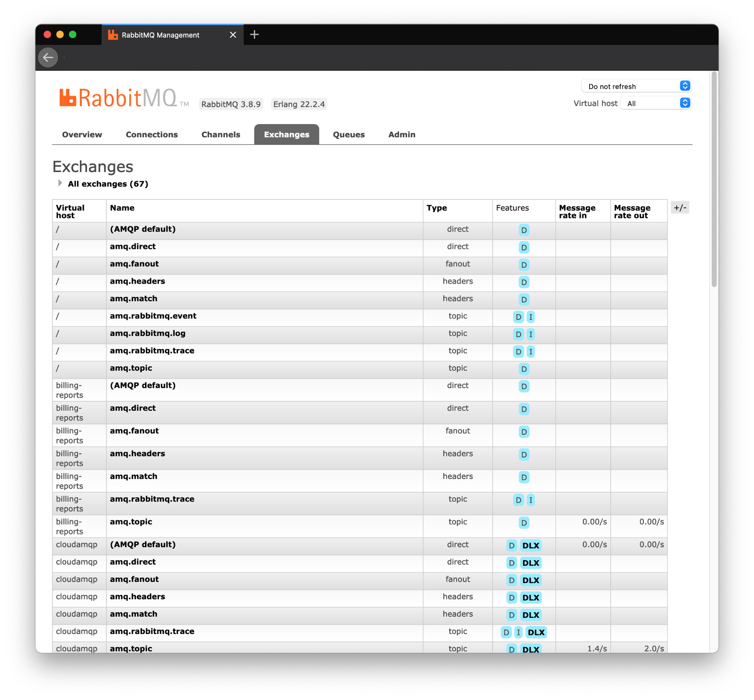
Task: Go to the Admin tab
Action: [402, 135]
